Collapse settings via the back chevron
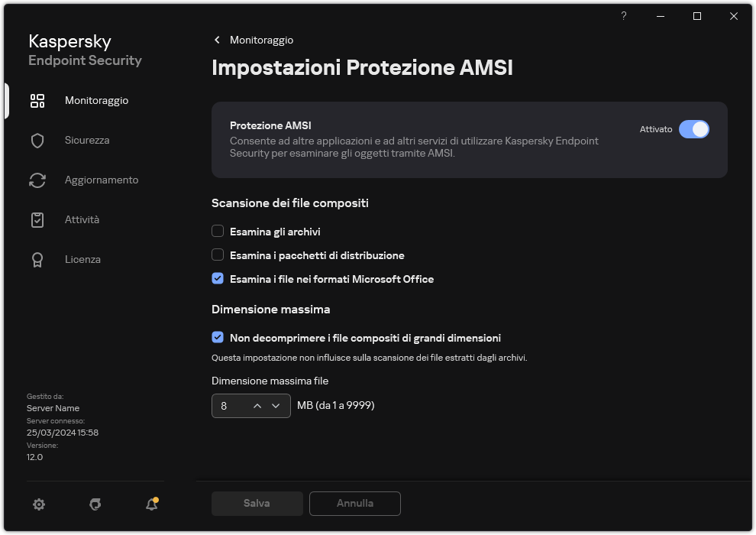 (x=217, y=40)
